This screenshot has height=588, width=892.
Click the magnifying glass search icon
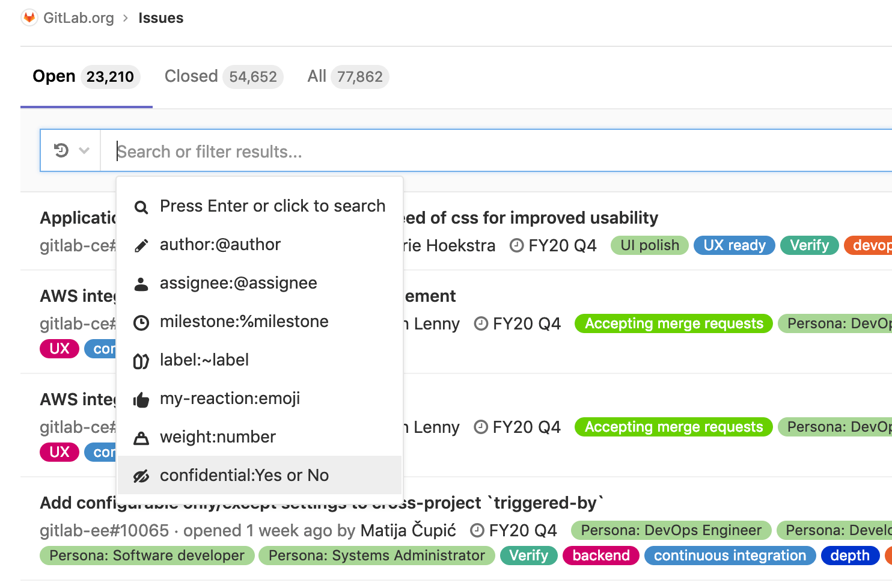[141, 206]
